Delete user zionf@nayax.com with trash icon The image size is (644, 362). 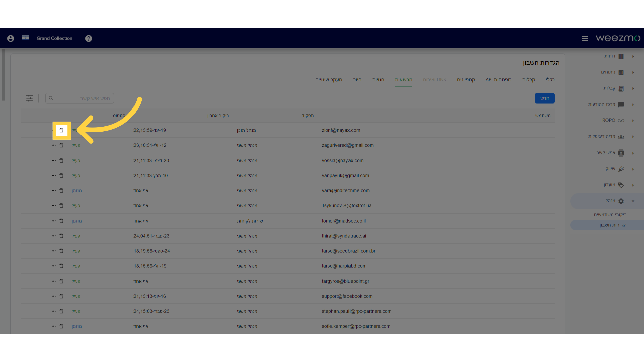[61, 130]
